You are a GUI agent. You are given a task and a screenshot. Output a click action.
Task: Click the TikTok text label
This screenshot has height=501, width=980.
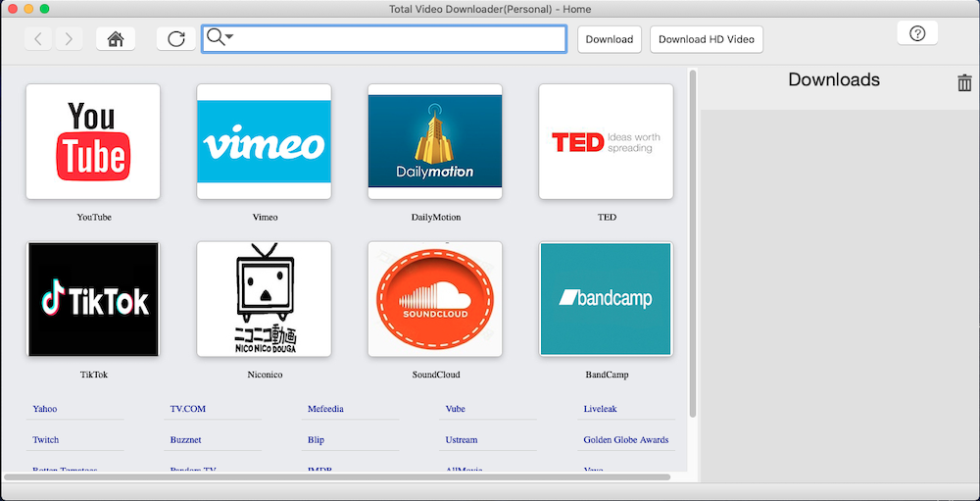tap(94, 375)
